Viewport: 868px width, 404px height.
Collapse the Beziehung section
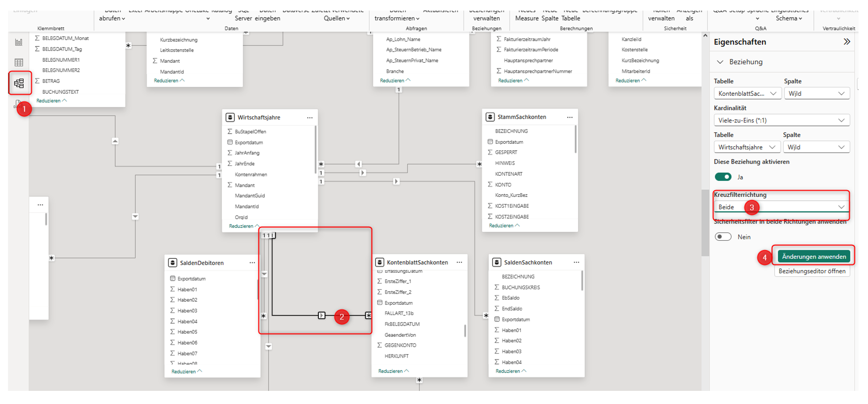coord(720,62)
